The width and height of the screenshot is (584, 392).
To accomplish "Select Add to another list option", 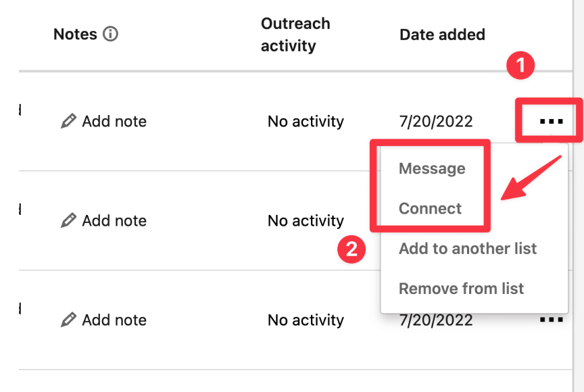I will 468,248.
